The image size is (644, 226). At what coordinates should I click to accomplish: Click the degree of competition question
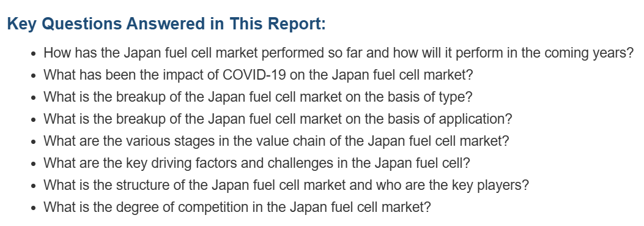click(237, 206)
